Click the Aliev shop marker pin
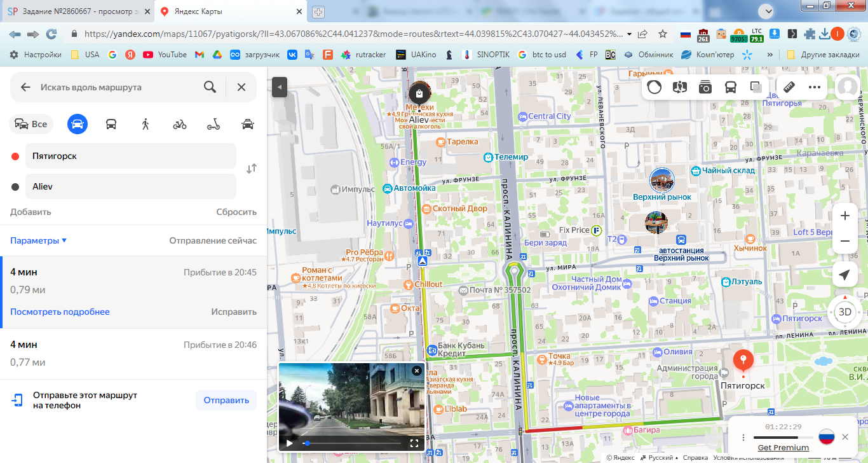The height and width of the screenshot is (463, 868). [419, 93]
